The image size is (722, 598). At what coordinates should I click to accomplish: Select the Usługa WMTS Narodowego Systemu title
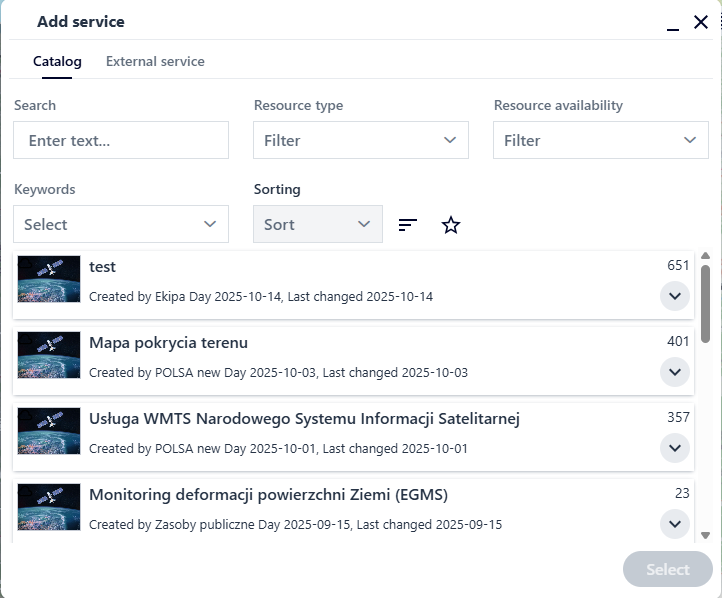[x=304, y=418]
